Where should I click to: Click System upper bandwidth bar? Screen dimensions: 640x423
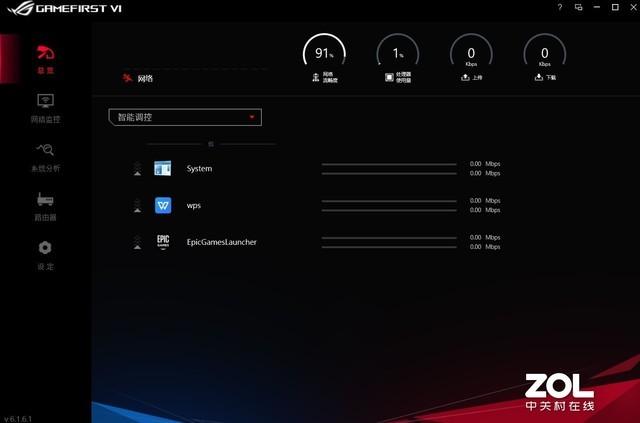389,164
